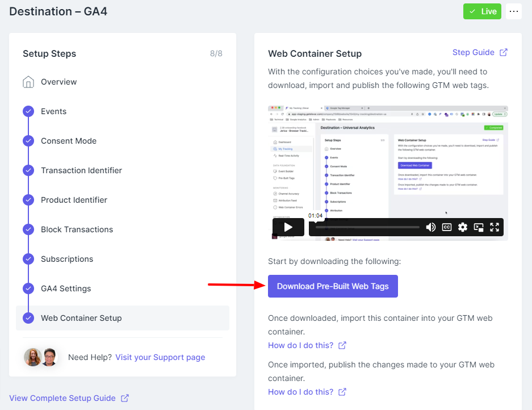Open the Subscriptions step

67,259
